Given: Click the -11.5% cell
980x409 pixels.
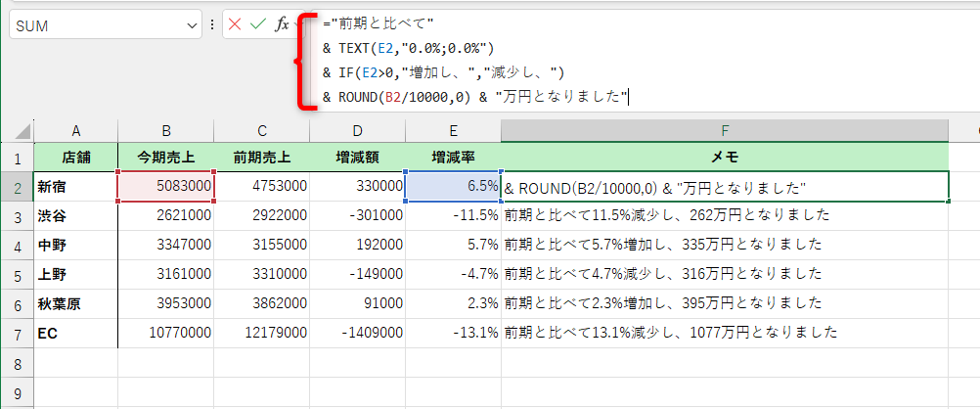Looking at the screenshot, I should click(453, 216).
